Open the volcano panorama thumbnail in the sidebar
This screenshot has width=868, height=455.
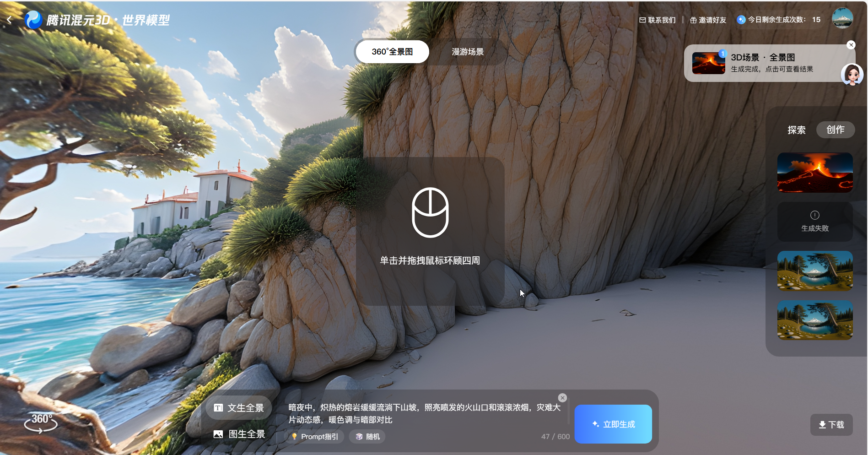coord(815,173)
